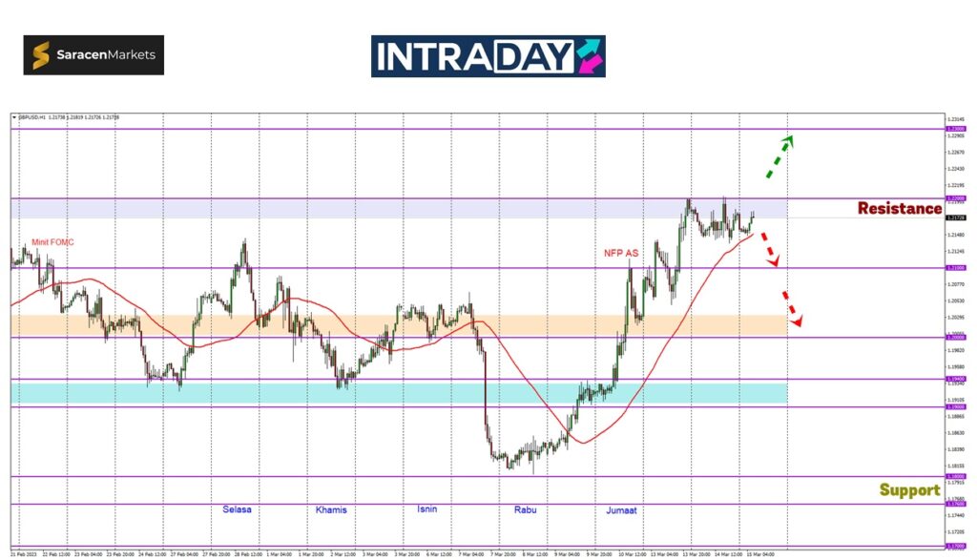
Task: Select the Resistance label
Action: (x=899, y=208)
